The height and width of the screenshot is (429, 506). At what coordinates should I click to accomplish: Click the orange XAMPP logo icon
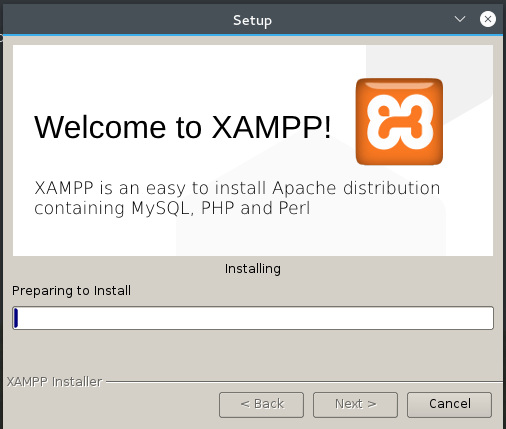tap(399, 122)
